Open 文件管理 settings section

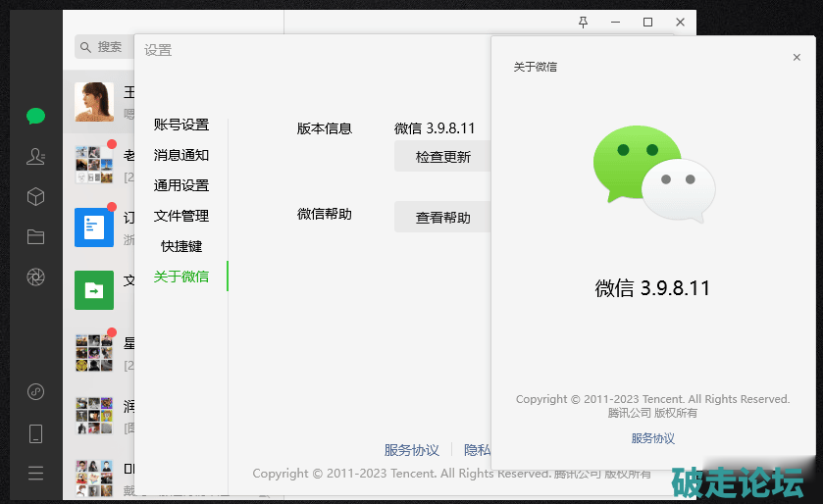tap(180, 216)
